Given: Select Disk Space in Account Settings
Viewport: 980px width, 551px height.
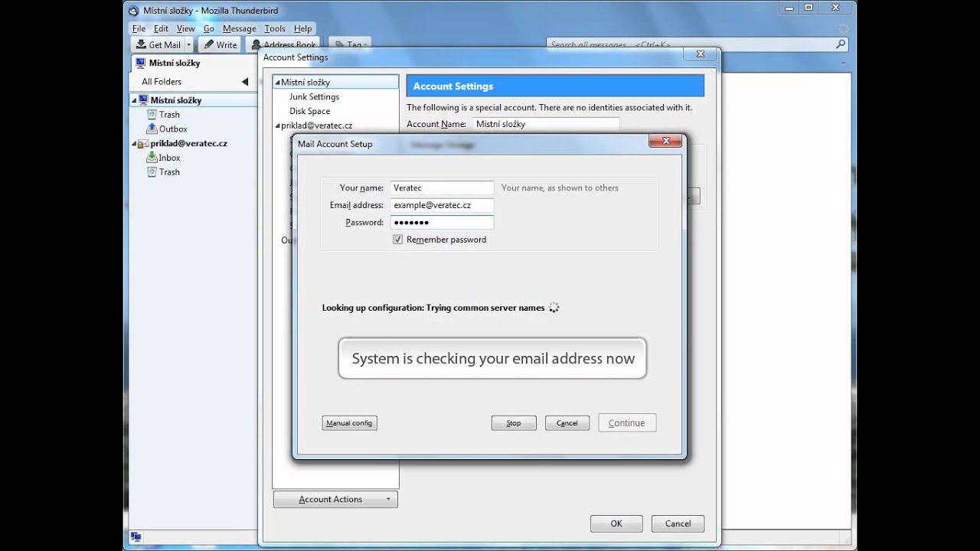Looking at the screenshot, I should pos(309,111).
